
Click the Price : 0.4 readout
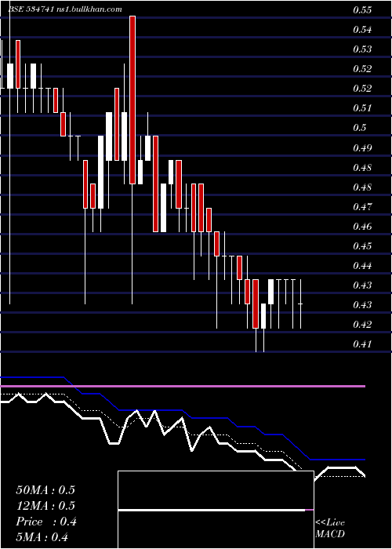click(x=46, y=522)
